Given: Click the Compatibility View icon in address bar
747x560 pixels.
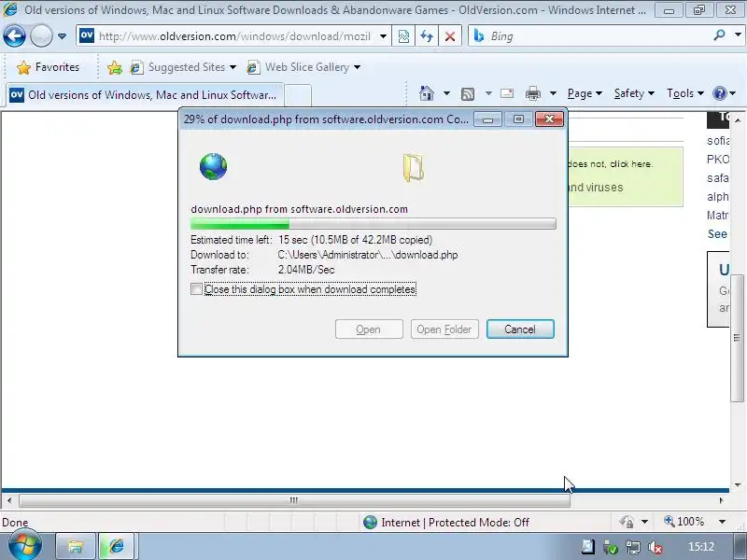Looking at the screenshot, I should pos(403,36).
